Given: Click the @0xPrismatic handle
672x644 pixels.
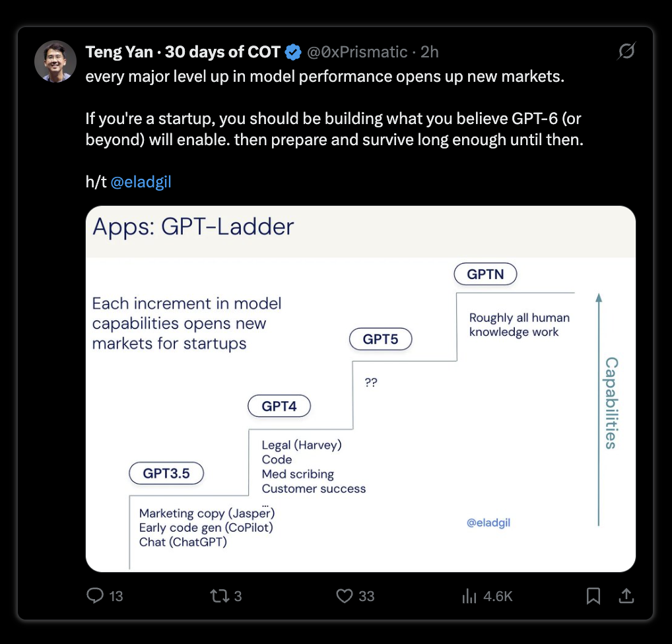Looking at the screenshot, I should (357, 52).
